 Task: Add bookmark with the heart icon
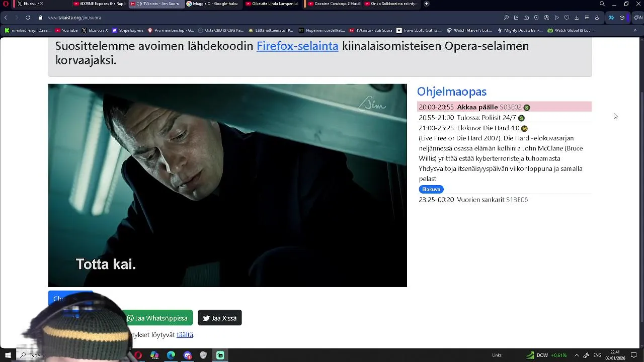tap(567, 18)
